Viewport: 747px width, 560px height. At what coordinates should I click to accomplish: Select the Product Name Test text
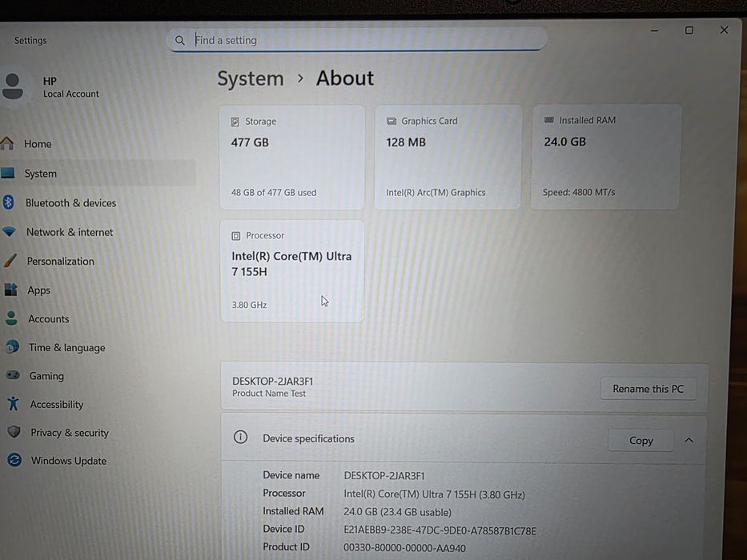point(269,394)
